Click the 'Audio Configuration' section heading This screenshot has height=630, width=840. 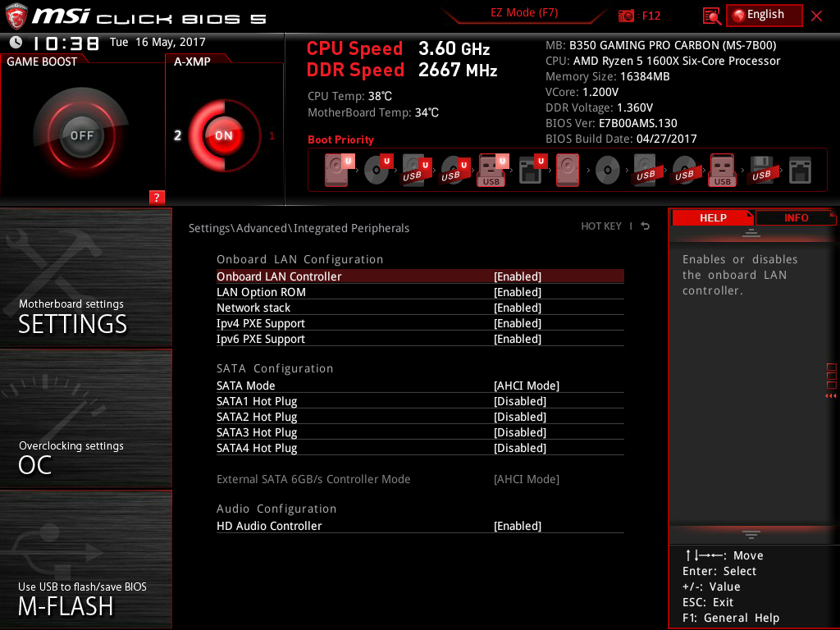pos(276,509)
